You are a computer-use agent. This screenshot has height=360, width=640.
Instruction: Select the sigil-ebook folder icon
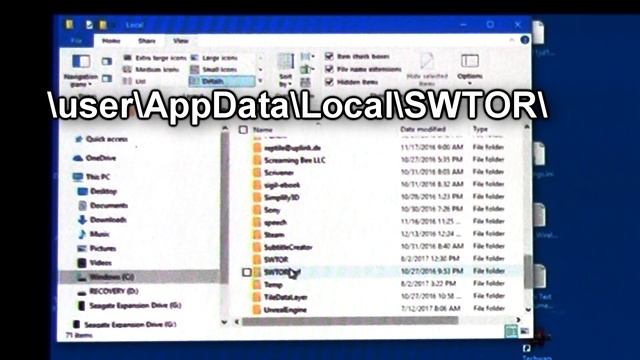point(257,185)
